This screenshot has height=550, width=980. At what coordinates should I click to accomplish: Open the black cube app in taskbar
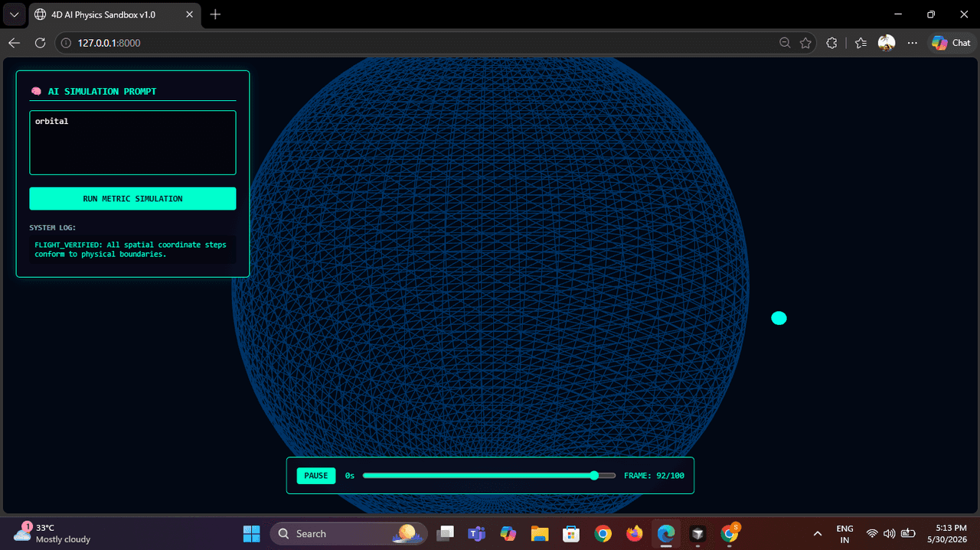[697, 533]
